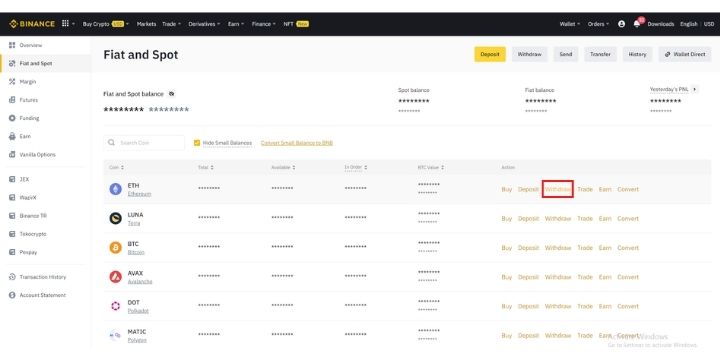The height and width of the screenshot is (360, 720).
Task: Click the Send button
Action: [x=566, y=54]
